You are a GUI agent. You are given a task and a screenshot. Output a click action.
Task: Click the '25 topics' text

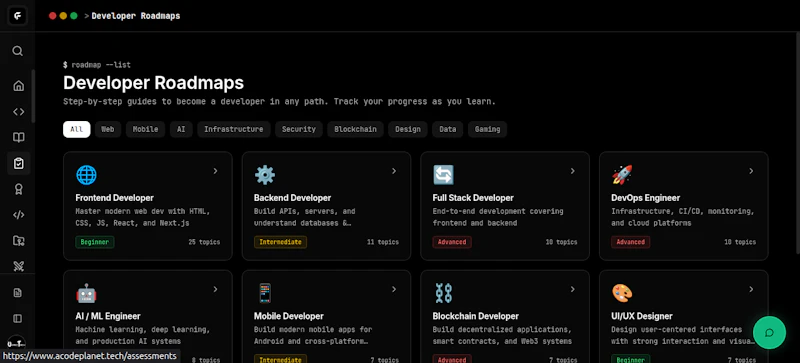[x=204, y=242]
